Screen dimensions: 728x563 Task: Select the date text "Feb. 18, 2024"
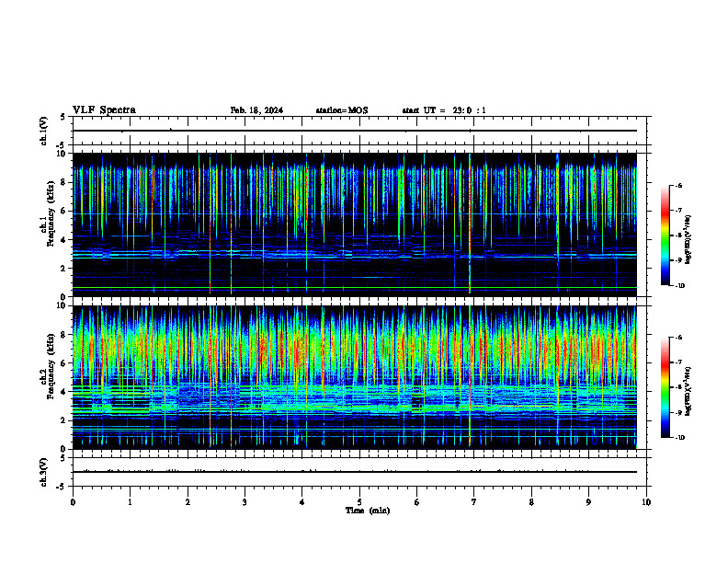pyautogui.click(x=256, y=110)
